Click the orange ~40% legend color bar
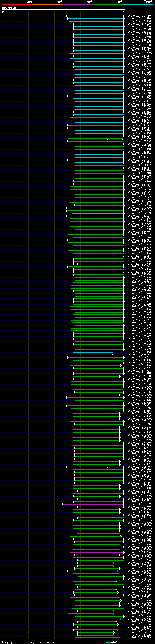The height and width of the screenshot is (644, 155). [47, 4]
